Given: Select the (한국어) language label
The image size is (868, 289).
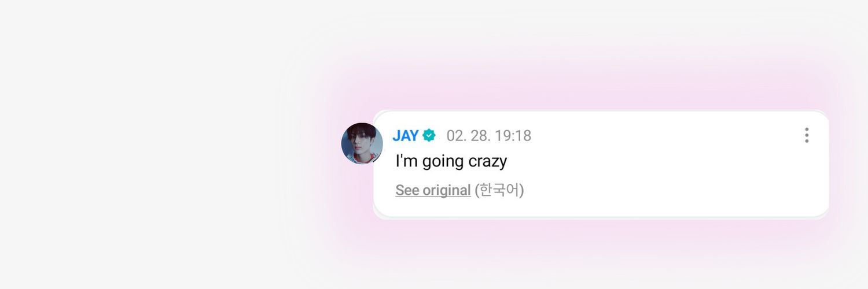Looking at the screenshot, I should coord(499,190).
